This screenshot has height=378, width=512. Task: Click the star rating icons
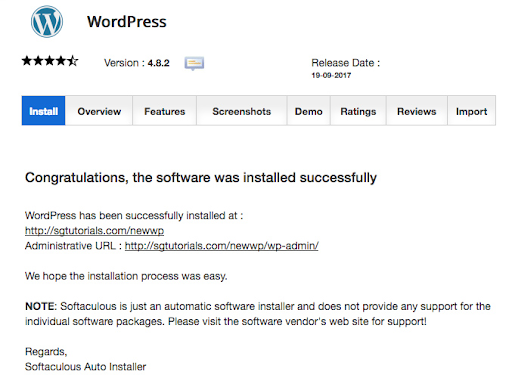(x=50, y=61)
